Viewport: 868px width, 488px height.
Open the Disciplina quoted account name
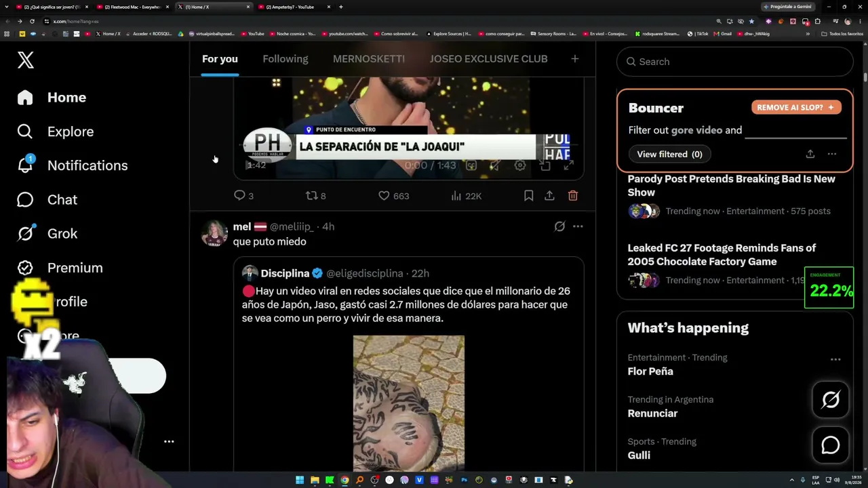285,274
